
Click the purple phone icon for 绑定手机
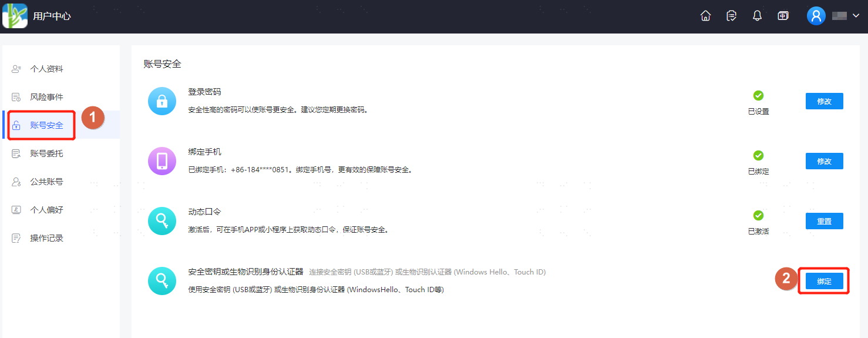click(162, 161)
